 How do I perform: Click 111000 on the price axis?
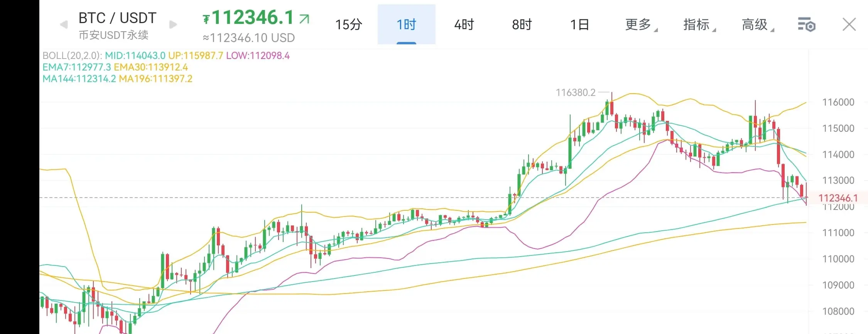tap(838, 233)
